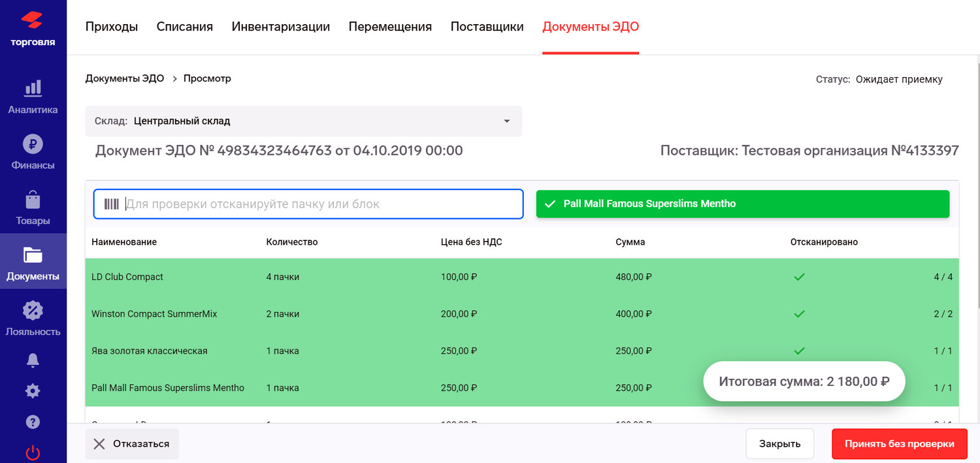
Task: Select LD Club Compact row name
Action: coord(127,277)
